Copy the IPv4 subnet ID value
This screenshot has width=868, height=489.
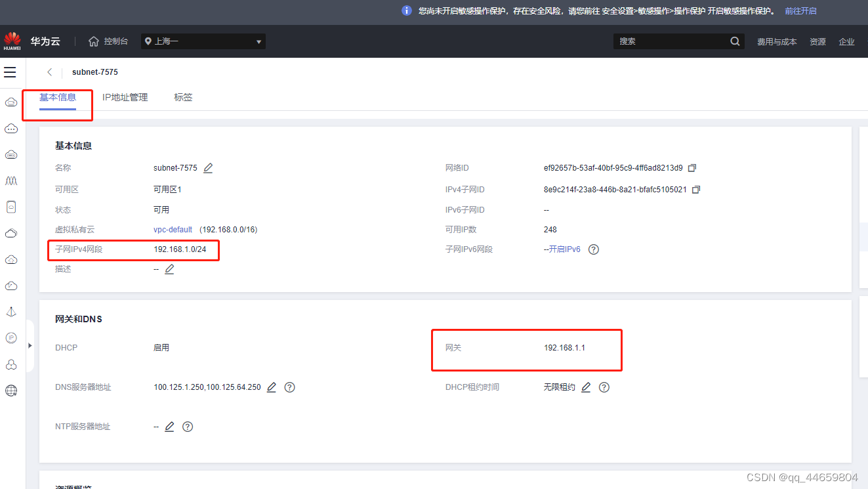tap(696, 190)
